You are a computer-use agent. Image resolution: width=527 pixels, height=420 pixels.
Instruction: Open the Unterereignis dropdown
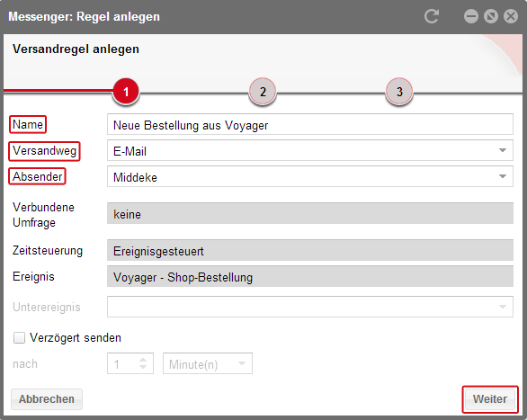point(310,307)
